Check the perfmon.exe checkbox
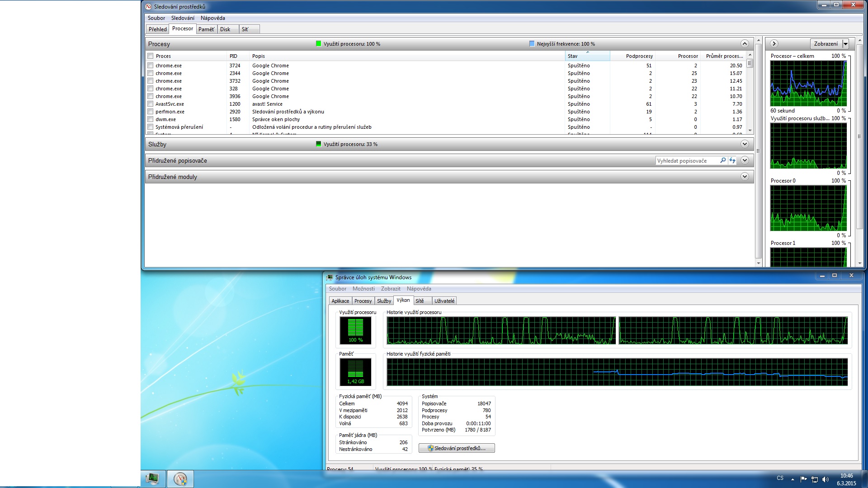868x488 pixels. [150, 112]
